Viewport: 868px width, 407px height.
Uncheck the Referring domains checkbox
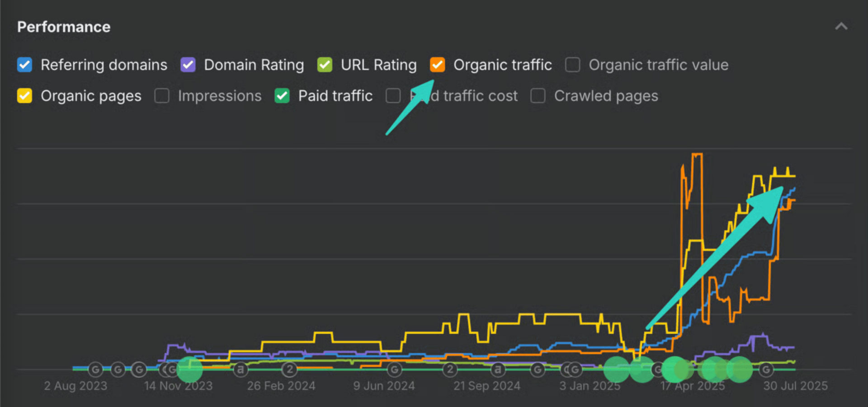[x=24, y=65]
